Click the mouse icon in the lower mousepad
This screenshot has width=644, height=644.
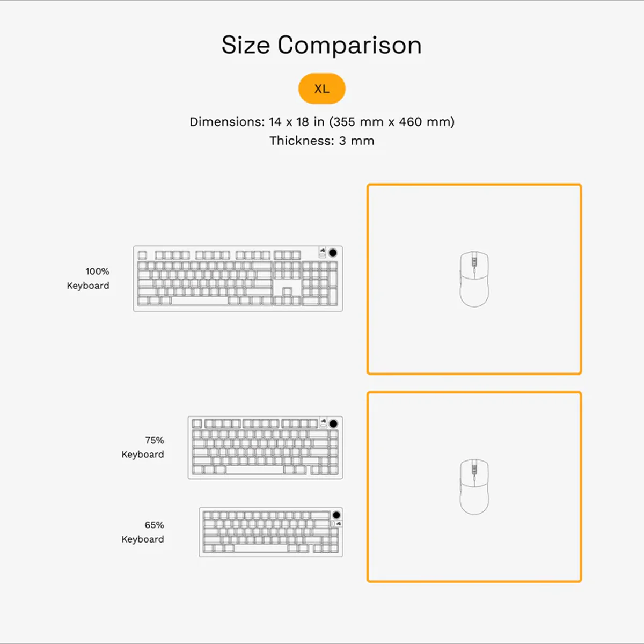(474, 487)
